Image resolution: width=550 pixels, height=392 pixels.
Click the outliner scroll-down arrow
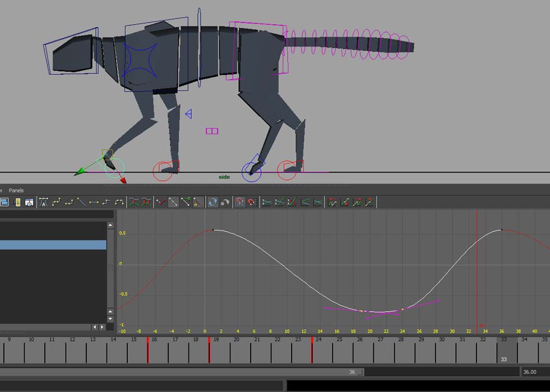click(x=110, y=319)
